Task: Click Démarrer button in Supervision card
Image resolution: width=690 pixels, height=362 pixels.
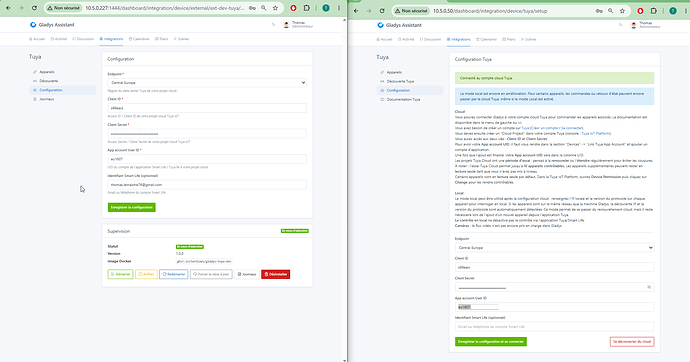Action: pos(120,274)
